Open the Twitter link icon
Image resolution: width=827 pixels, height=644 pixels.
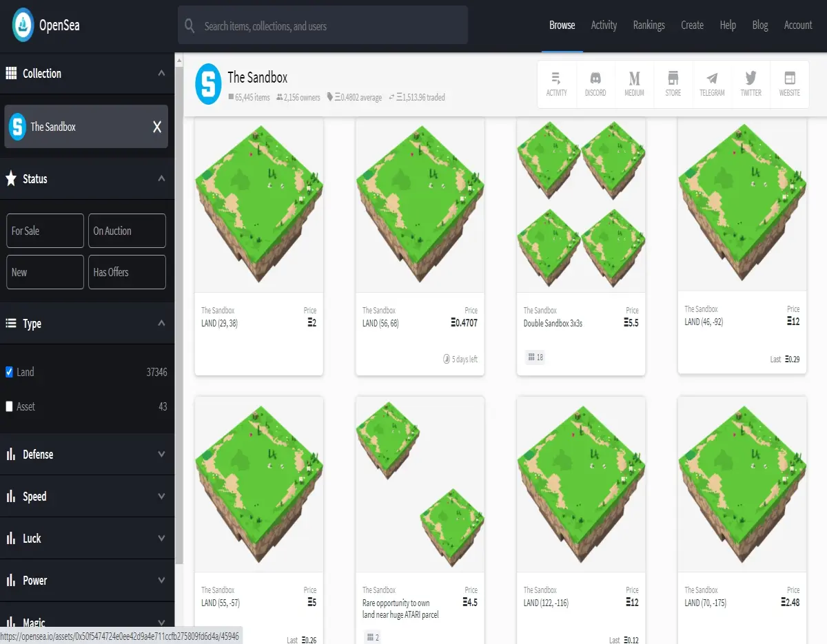751,84
